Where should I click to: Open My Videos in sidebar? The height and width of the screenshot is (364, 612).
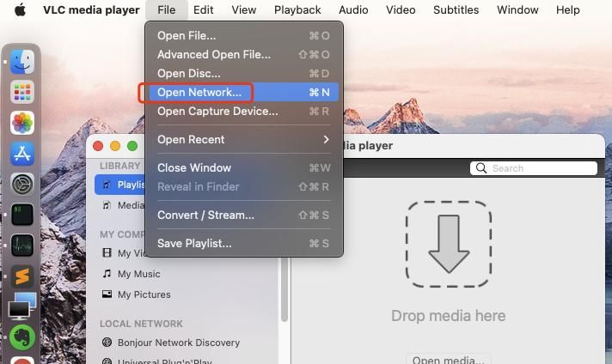[x=123, y=253]
